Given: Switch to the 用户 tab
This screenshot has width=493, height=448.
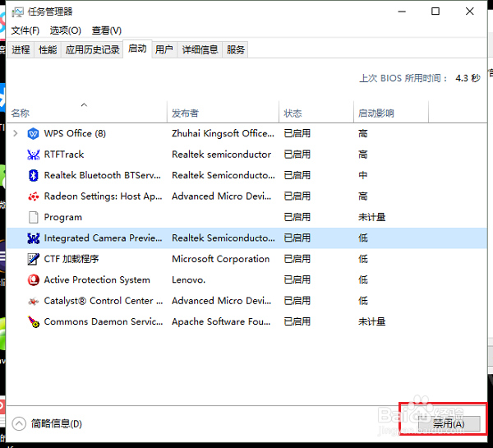Looking at the screenshot, I should [164, 49].
